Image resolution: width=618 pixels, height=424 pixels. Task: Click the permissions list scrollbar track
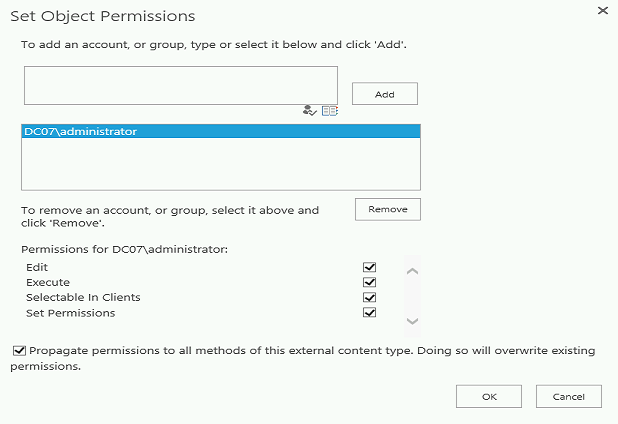coord(413,295)
